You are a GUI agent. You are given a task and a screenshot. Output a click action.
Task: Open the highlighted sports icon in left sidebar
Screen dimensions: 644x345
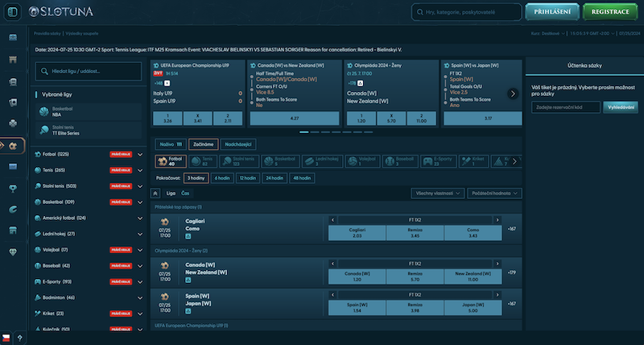[x=13, y=146]
